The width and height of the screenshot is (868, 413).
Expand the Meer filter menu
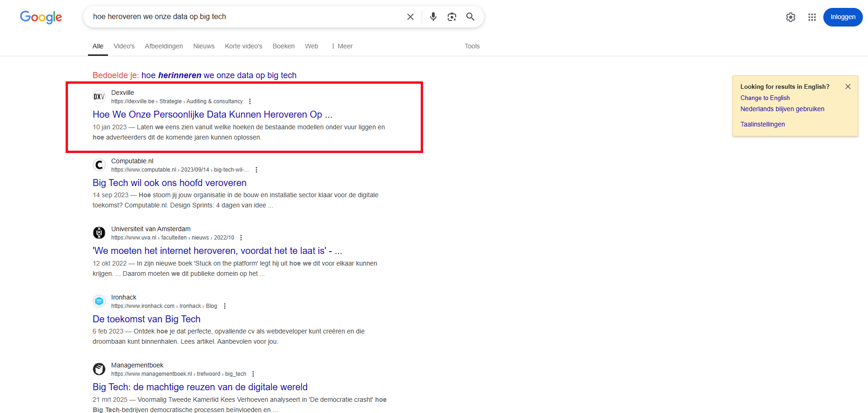coord(342,46)
